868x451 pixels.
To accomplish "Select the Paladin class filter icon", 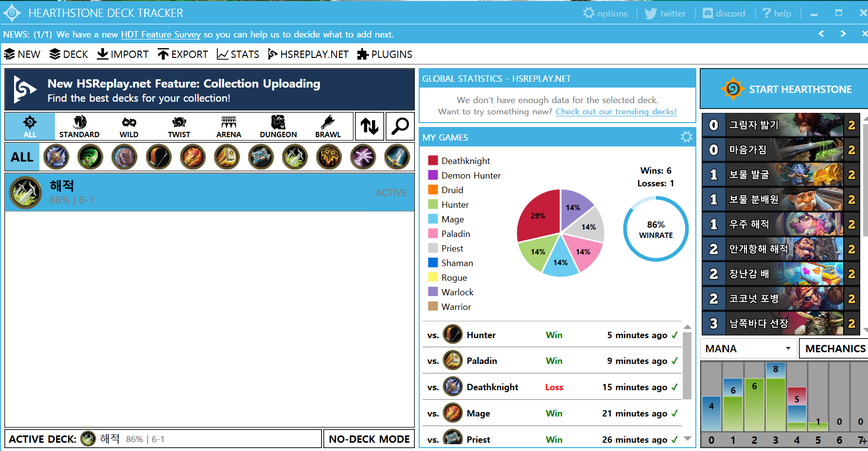I will point(227,157).
